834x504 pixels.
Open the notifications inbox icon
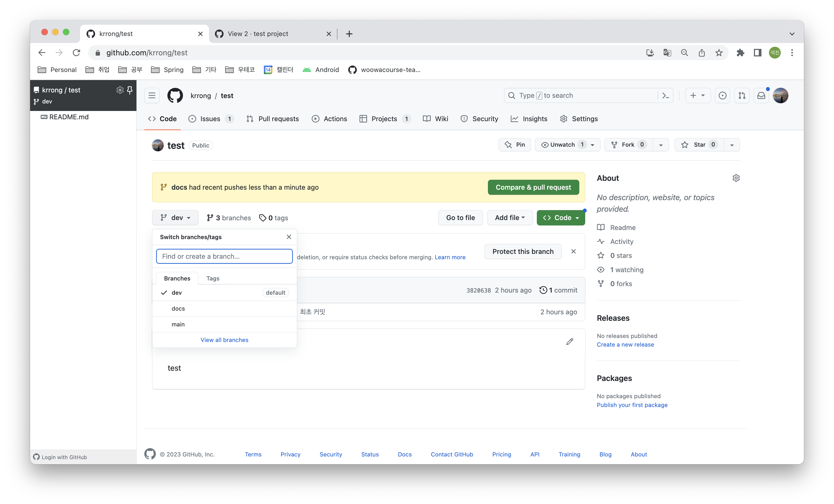click(761, 95)
